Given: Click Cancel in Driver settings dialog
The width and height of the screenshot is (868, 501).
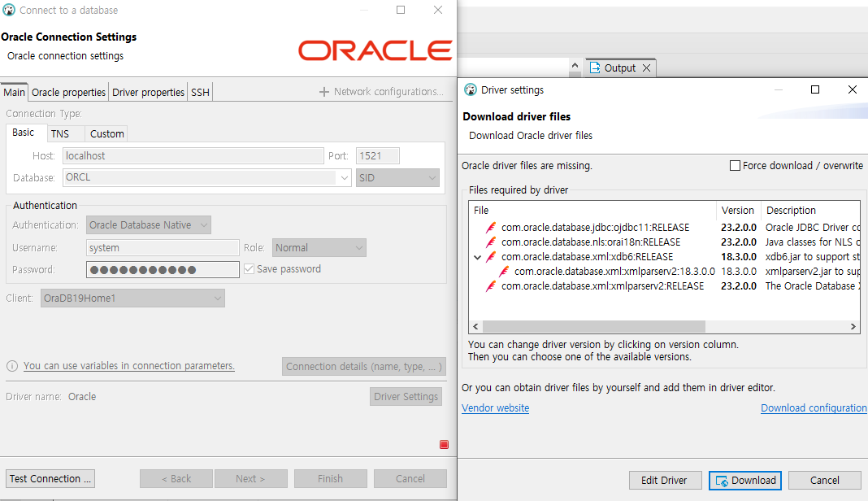Looking at the screenshot, I should (x=825, y=481).
